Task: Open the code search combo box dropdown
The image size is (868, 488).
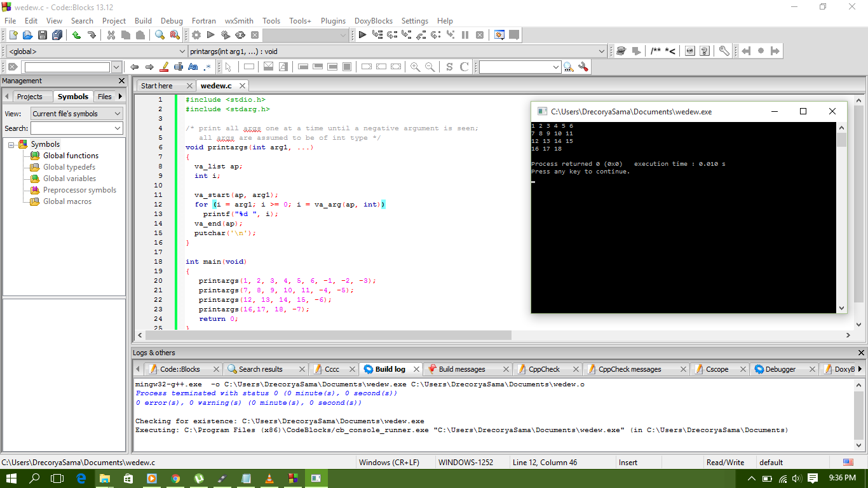Action: pos(556,67)
